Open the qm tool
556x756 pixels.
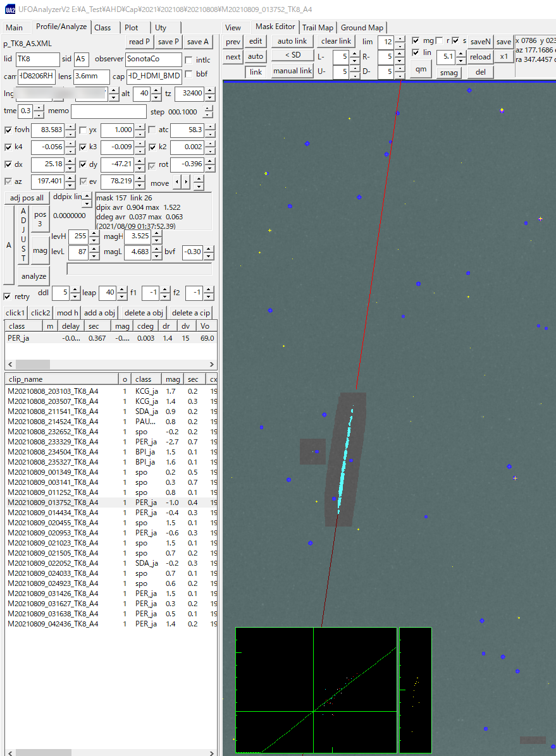click(421, 69)
